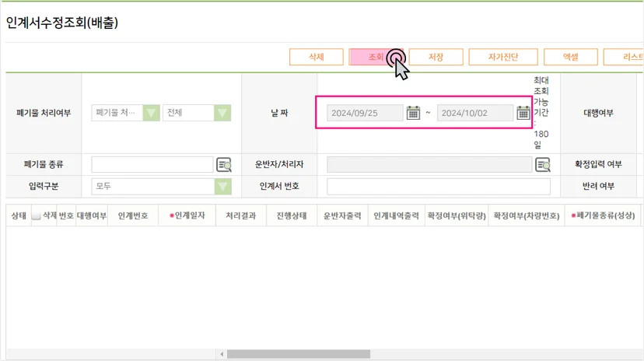Click the 확정여부(차량번호) column header
Viewport: 644px width, 361px height.
coord(527,216)
